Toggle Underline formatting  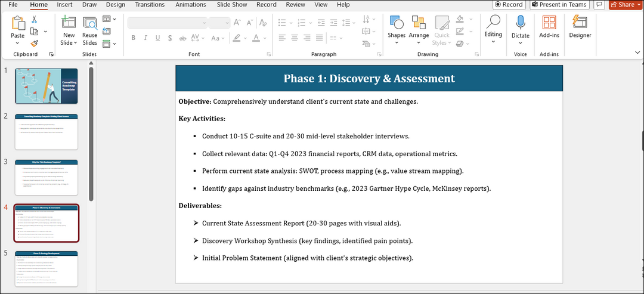(157, 38)
